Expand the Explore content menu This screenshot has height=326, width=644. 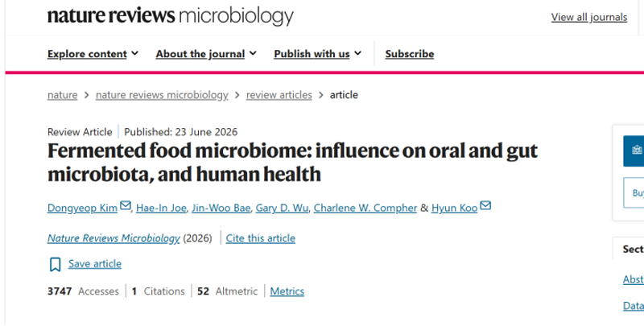[x=93, y=54]
